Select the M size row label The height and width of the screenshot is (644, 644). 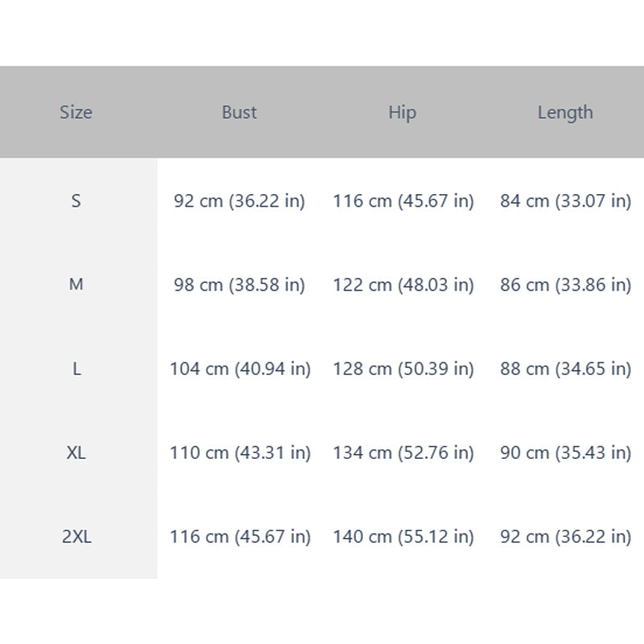(x=76, y=284)
